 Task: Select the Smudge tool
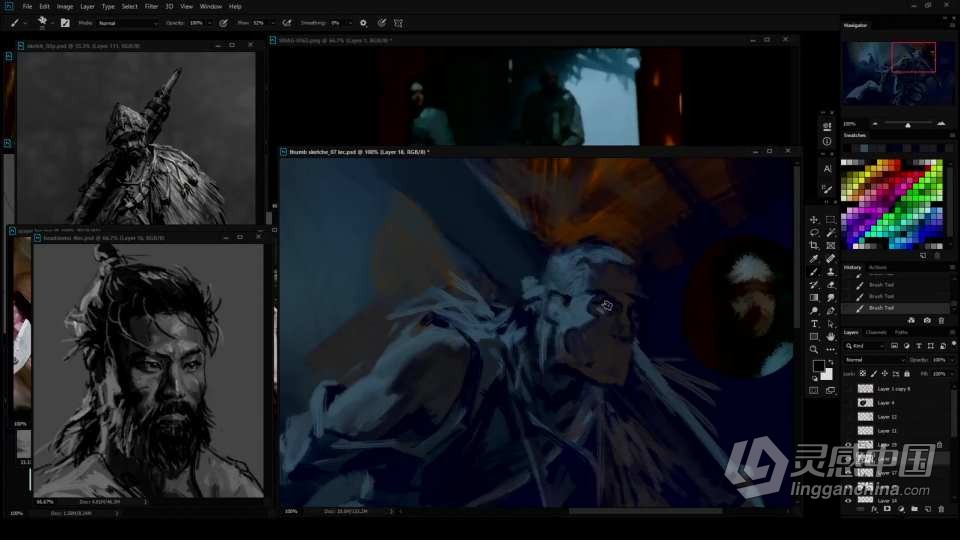(830, 298)
